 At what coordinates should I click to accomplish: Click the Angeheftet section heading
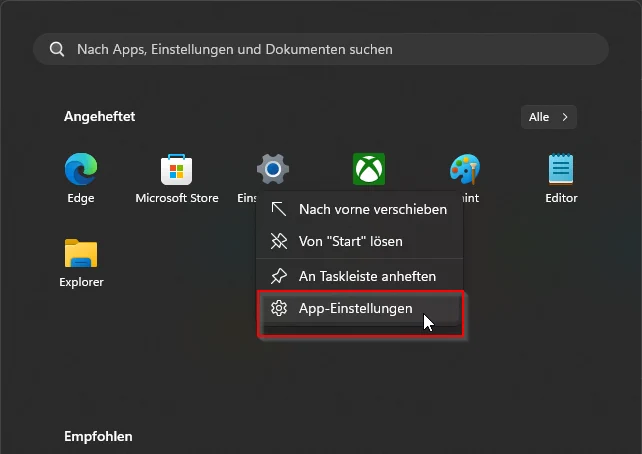[x=99, y=117]
